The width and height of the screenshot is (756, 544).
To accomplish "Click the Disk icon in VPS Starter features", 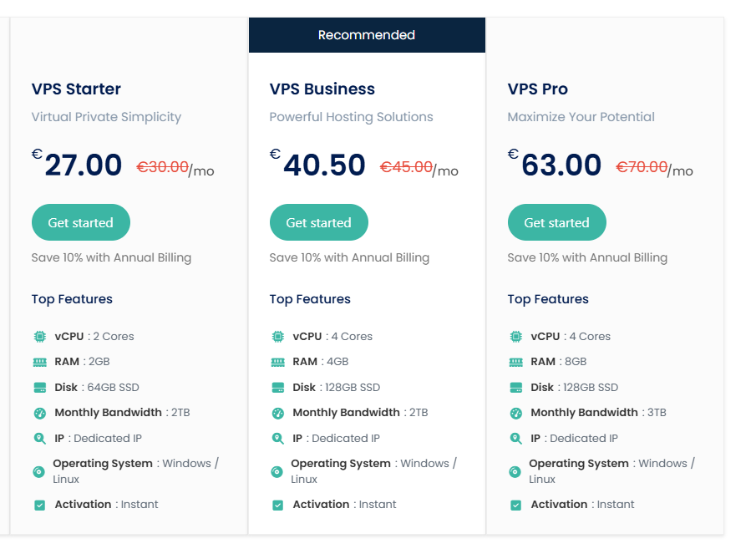I will [x=39, y=388].
